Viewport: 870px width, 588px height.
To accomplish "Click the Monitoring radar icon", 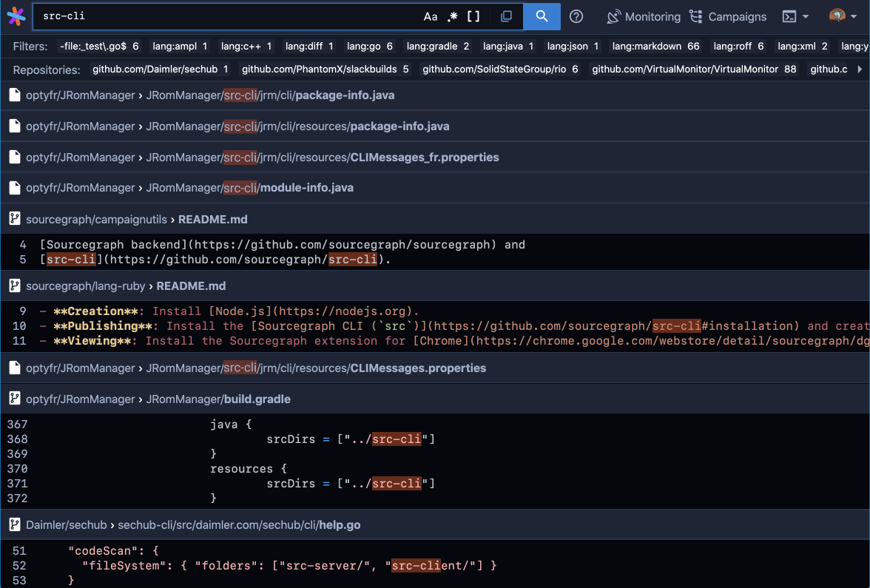I will tap(613, 16).
